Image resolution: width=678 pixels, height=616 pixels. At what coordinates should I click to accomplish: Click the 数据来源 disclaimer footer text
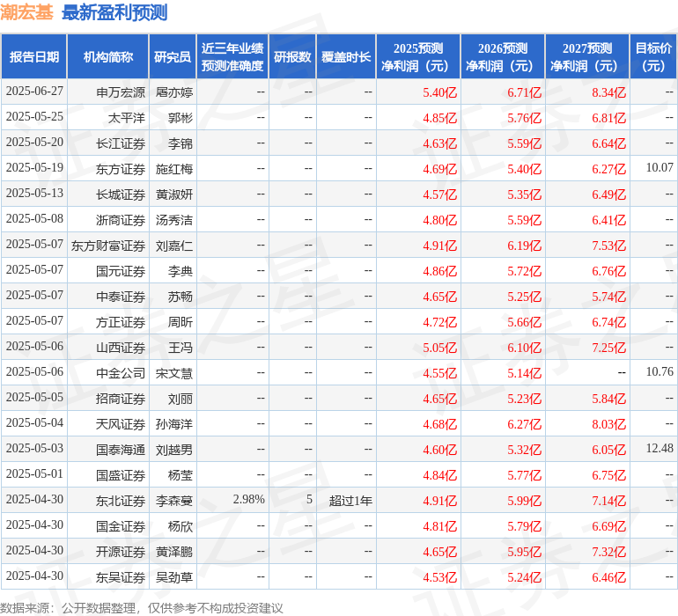click(x=142, y=608)
